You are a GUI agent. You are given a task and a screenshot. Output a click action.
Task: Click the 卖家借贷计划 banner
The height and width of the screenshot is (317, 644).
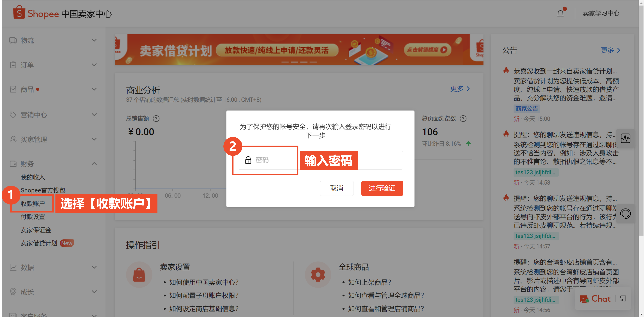coord(299,50)
